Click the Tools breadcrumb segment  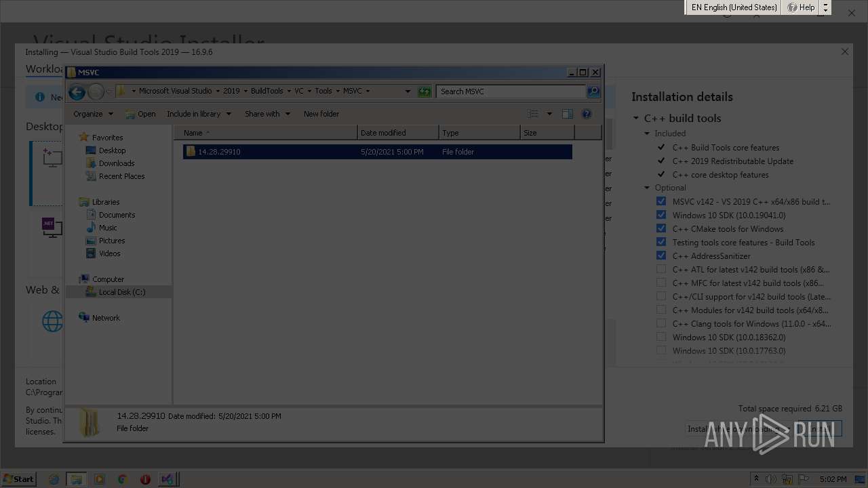323,91
